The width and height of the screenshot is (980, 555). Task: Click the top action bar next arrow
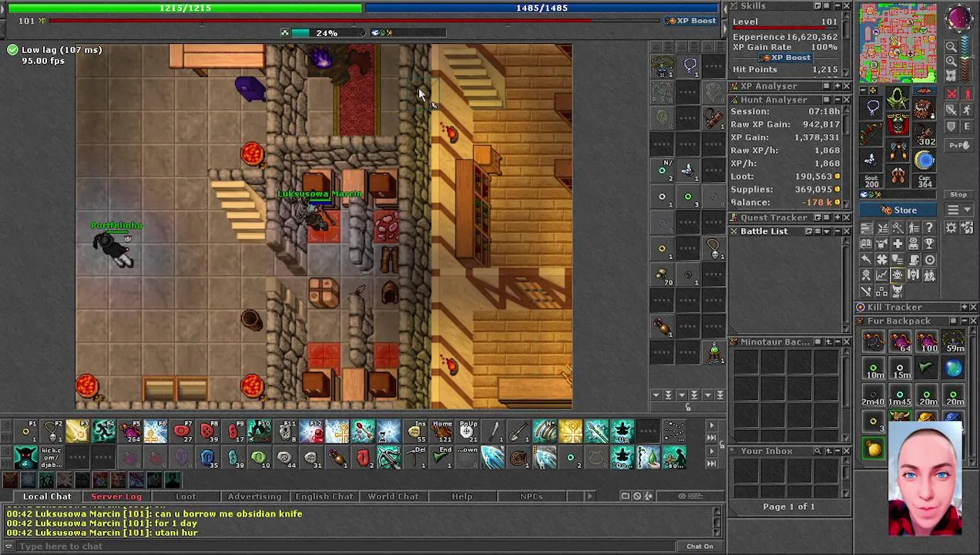click(711, 425)
